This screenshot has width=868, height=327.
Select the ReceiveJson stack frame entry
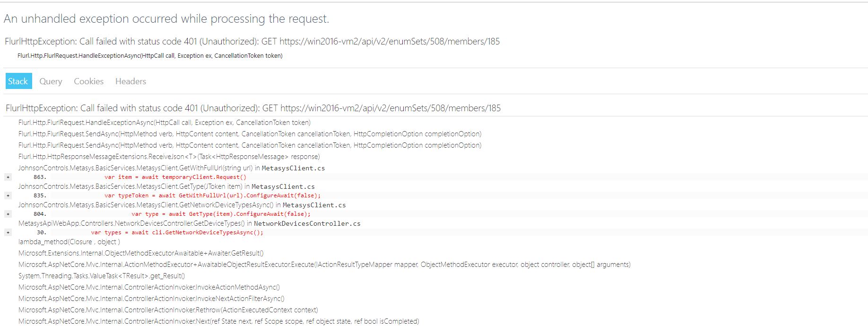pyautogui.click(x=169, y=156)
